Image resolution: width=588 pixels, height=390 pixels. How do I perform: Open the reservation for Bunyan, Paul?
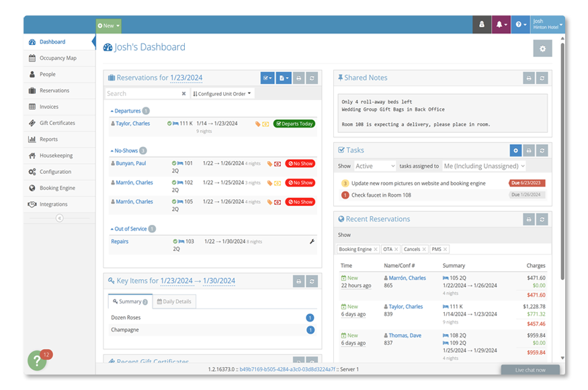click(132, 163)
